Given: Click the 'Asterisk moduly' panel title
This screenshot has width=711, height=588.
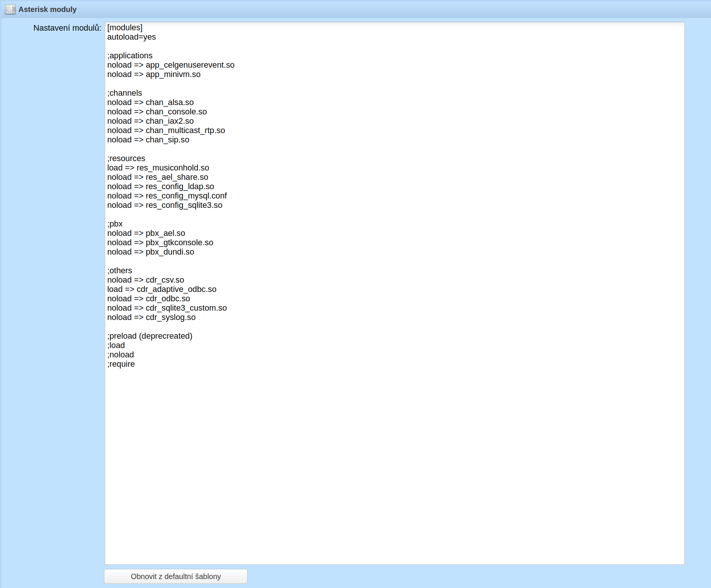Looking at the screenshot, I should (47, 9).
